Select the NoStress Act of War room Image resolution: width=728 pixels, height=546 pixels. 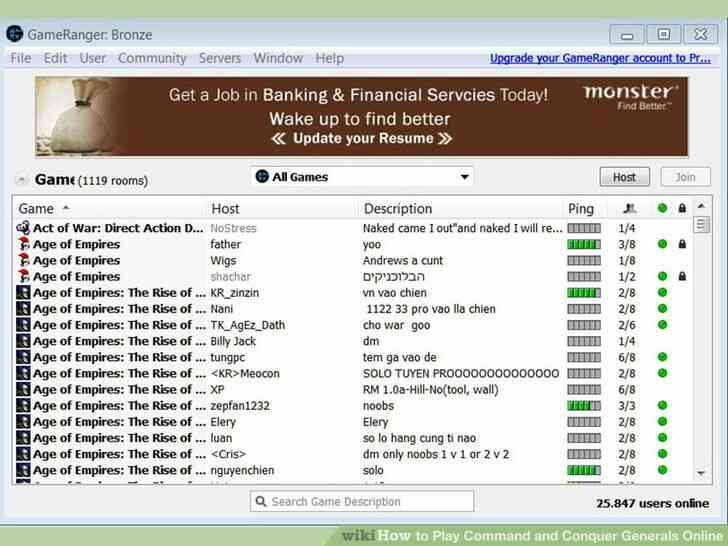point(353,228)
